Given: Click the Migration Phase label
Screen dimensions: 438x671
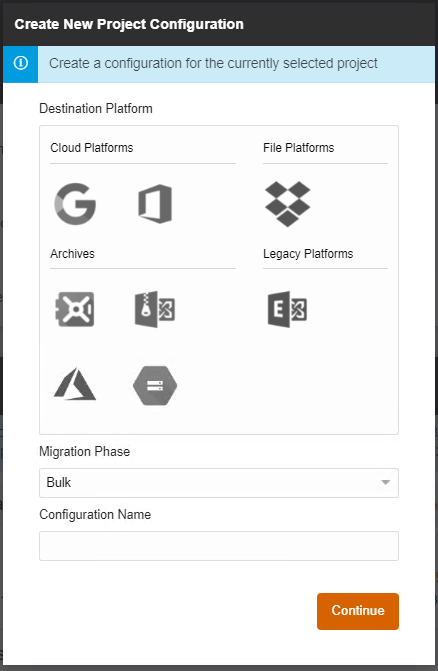Looking at the screenshot, I should click(85, 451).
